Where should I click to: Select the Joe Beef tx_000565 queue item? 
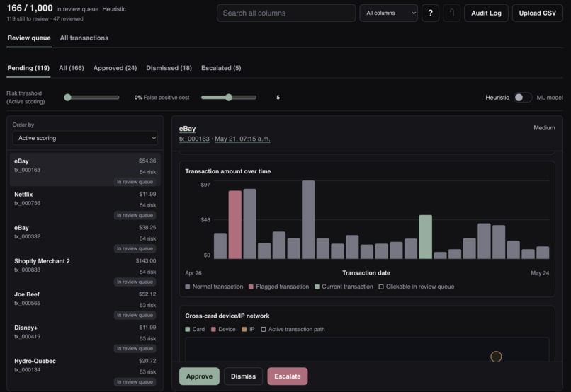point(85,304)
